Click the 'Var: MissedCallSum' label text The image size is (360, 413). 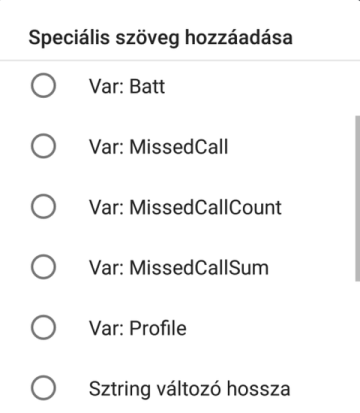179,267
